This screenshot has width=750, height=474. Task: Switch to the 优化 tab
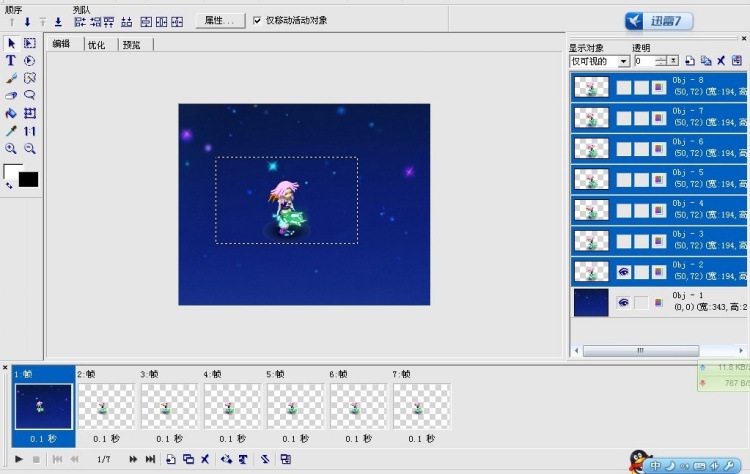97,44
